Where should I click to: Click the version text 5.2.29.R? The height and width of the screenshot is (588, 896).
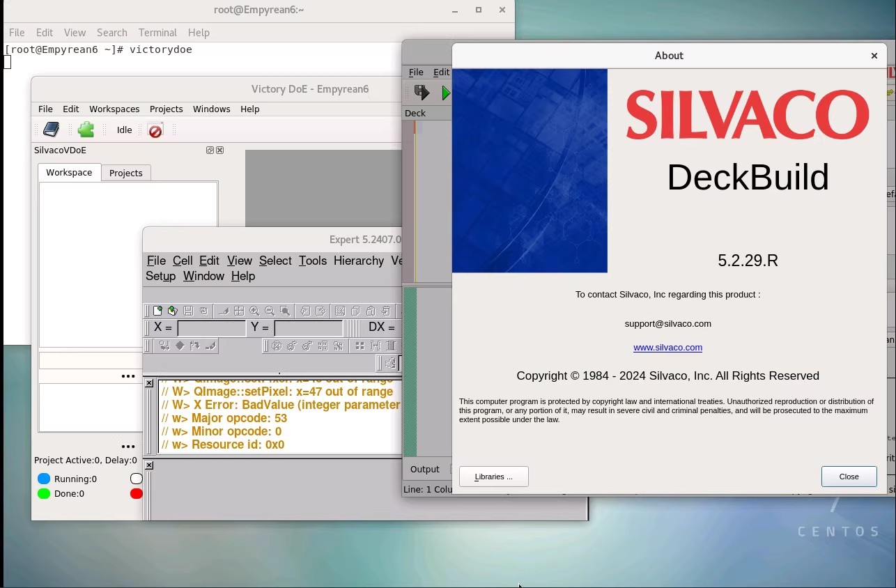[748, 261]
